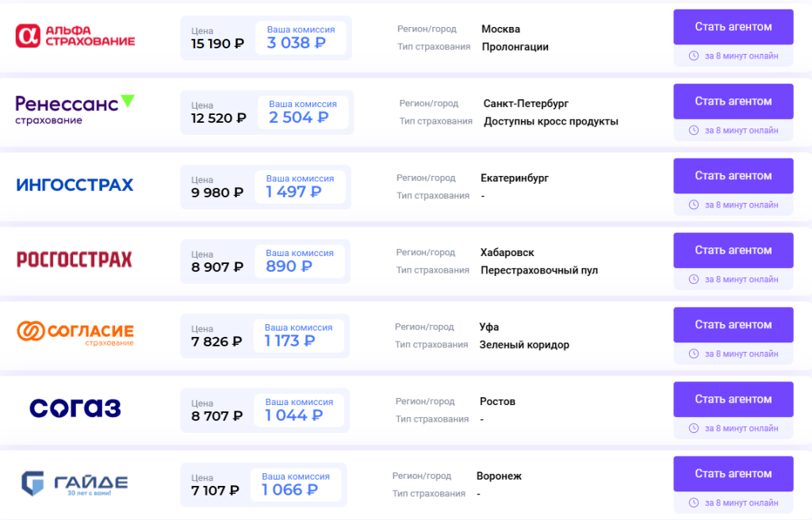The image size is (812, 520).
Task: Click the Согаз logo
Action: (x=74, y=407)
